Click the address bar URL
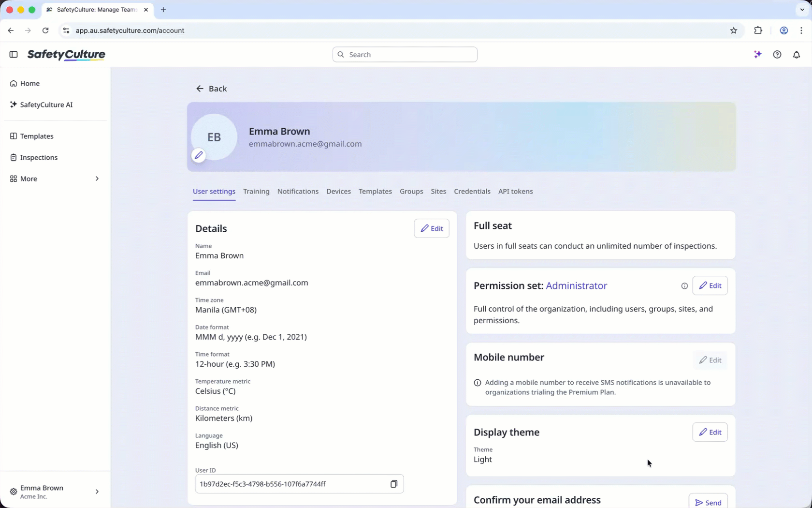 [130, 30]
